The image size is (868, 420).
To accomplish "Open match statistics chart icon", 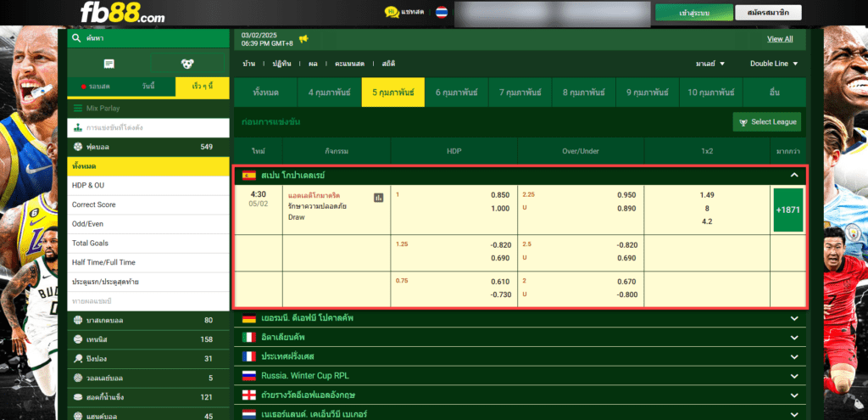I will [x=379, y=197].
